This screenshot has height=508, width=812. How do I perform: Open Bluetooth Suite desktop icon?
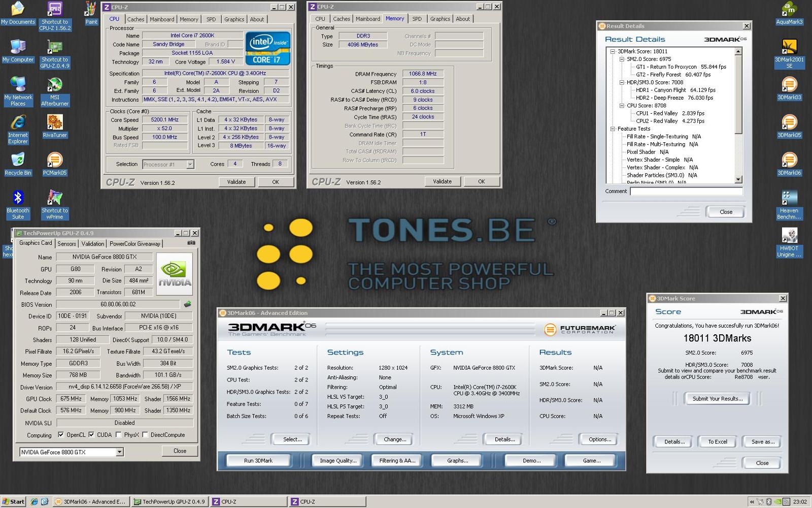(18, 205)
